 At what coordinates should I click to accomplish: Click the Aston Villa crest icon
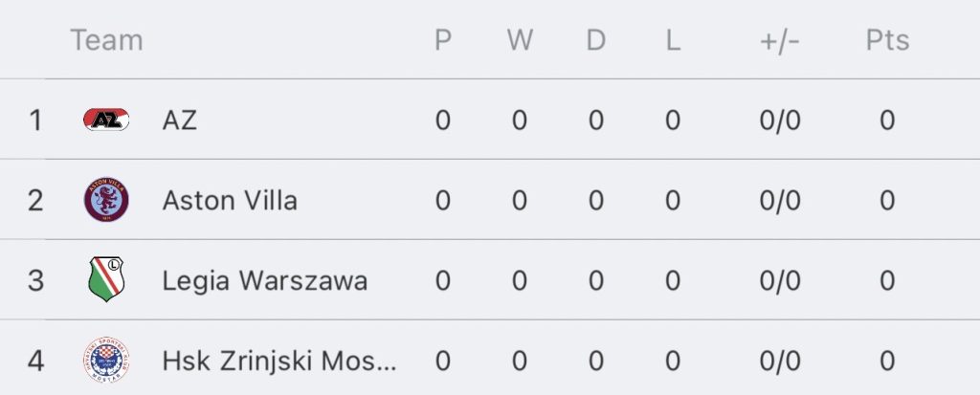coord(106,201)
